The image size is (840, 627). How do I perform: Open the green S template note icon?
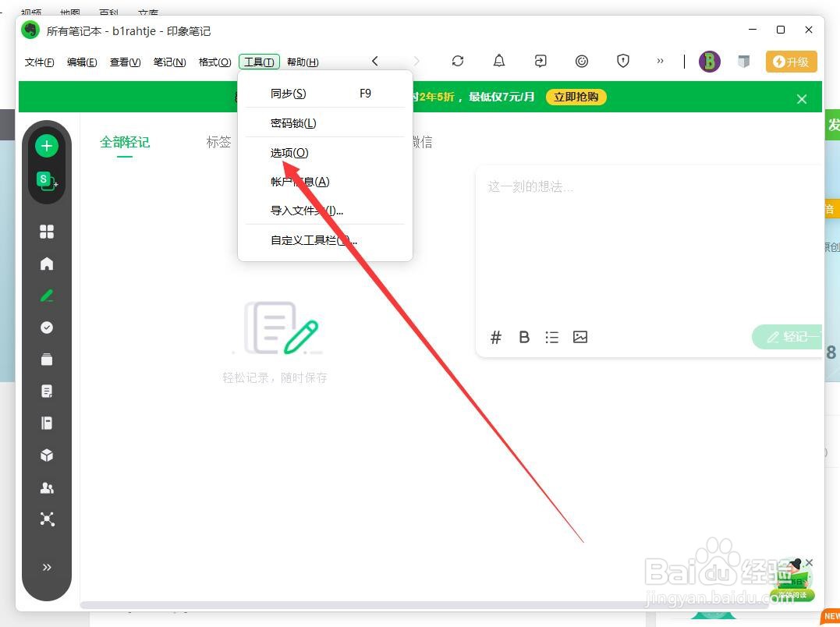[x=47, y=181]
